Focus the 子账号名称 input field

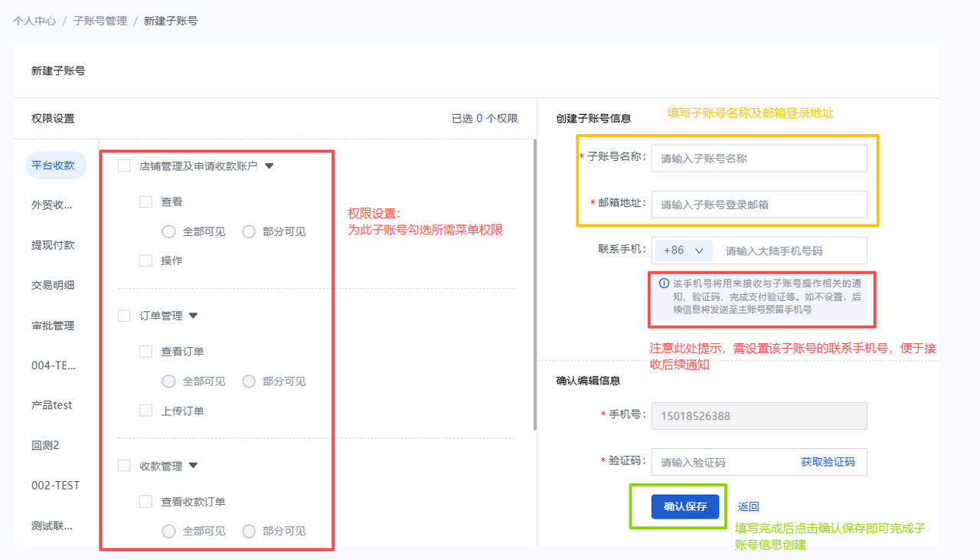click(759, 159)
